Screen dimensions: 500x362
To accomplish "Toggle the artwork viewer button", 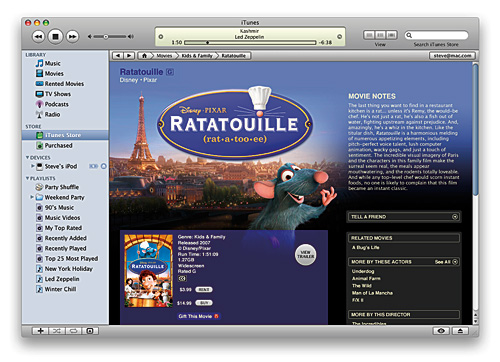I will pyautogui.click(x=90, y=331).
